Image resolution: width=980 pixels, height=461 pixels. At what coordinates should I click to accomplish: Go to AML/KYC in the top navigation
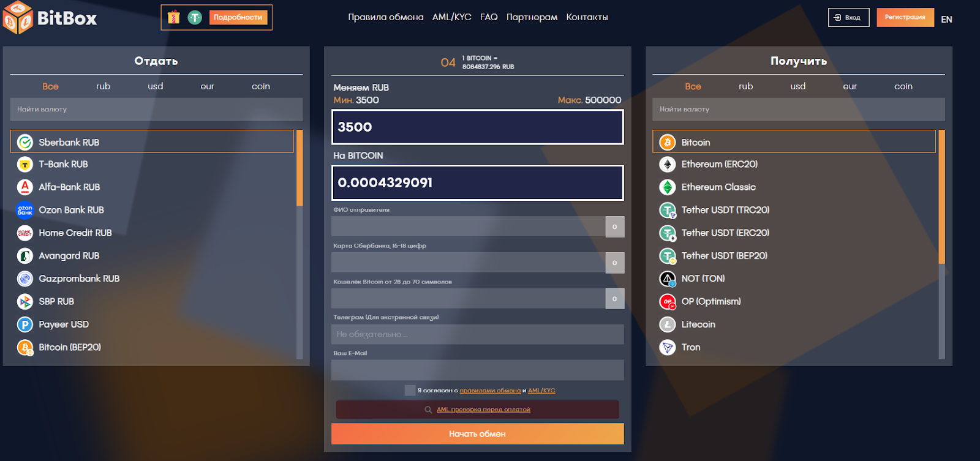(452, 17)
